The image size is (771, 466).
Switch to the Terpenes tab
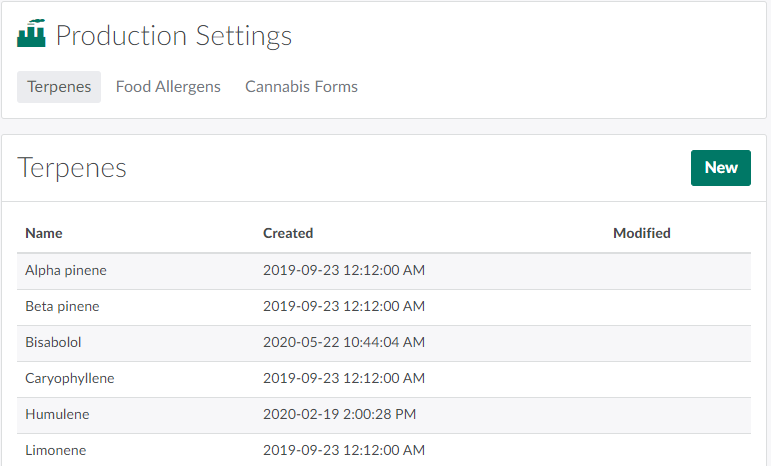pos(59,87)
